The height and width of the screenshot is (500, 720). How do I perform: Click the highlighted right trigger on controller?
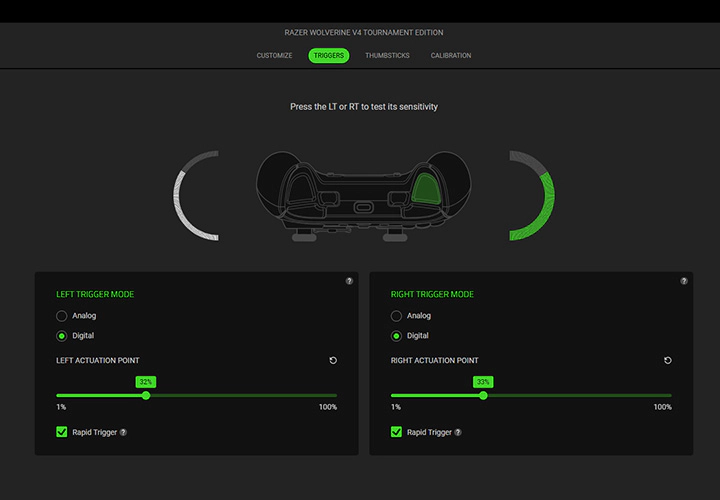coord(426,189)
